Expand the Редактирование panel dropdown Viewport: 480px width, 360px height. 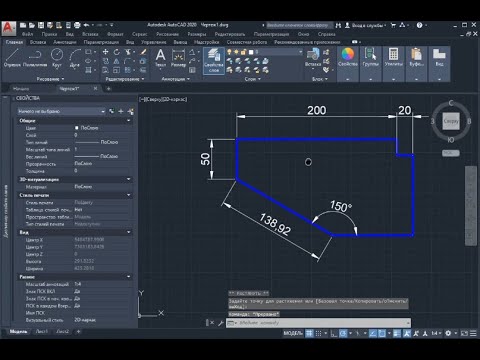click(x=125, y=79)
